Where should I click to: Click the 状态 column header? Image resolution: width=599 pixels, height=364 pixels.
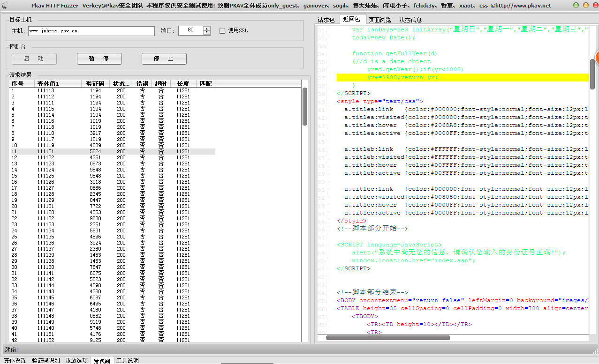[x=121, y=84]
